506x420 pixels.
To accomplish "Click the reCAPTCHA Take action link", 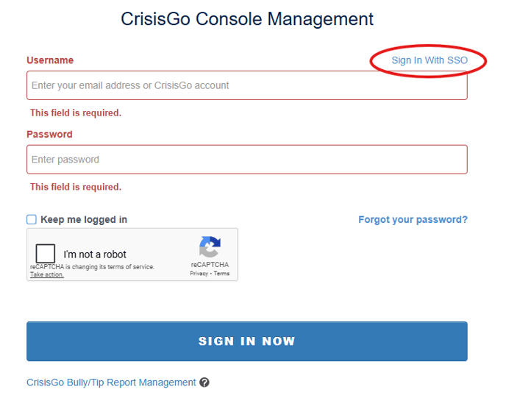I will pos(46,274).
